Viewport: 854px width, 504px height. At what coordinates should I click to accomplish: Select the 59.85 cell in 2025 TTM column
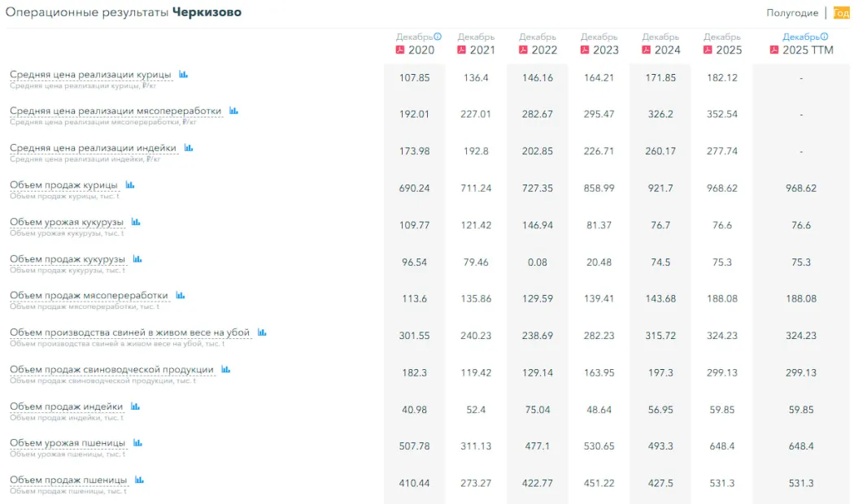[801, 410]
